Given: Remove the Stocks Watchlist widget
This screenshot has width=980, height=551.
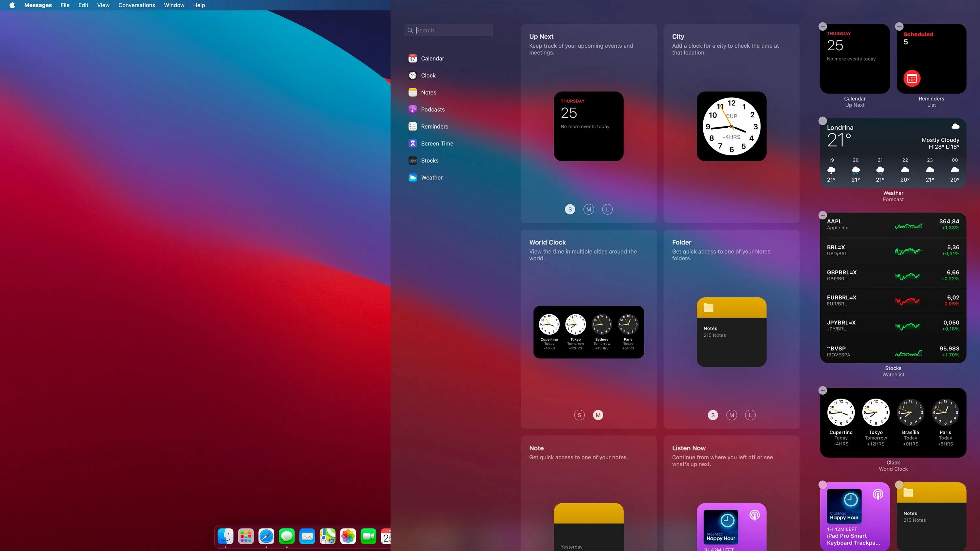Looking at the screenshot, I should coord(823,215).
